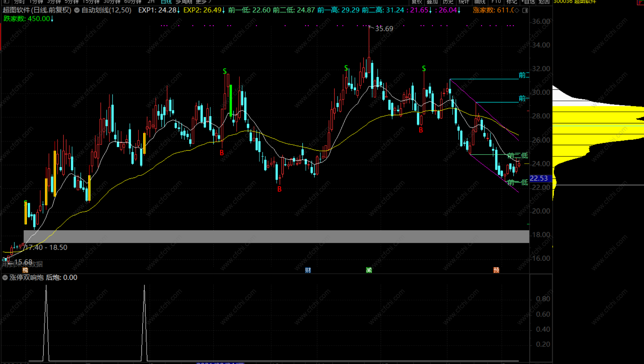The height and width of the screenshot is (364, 644).
Task: Select the 日线 daily period tab
Action: point(166,2)
